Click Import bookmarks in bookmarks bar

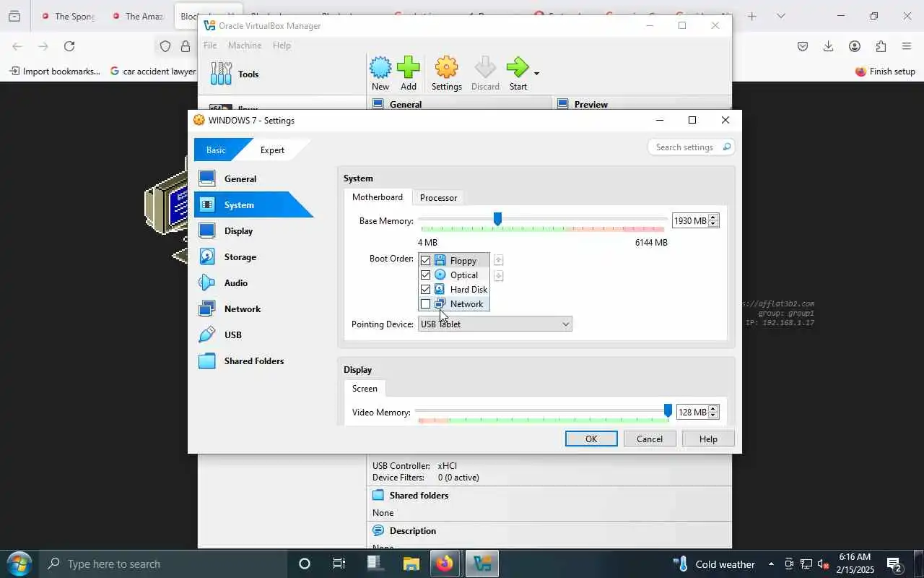(55, 71)
